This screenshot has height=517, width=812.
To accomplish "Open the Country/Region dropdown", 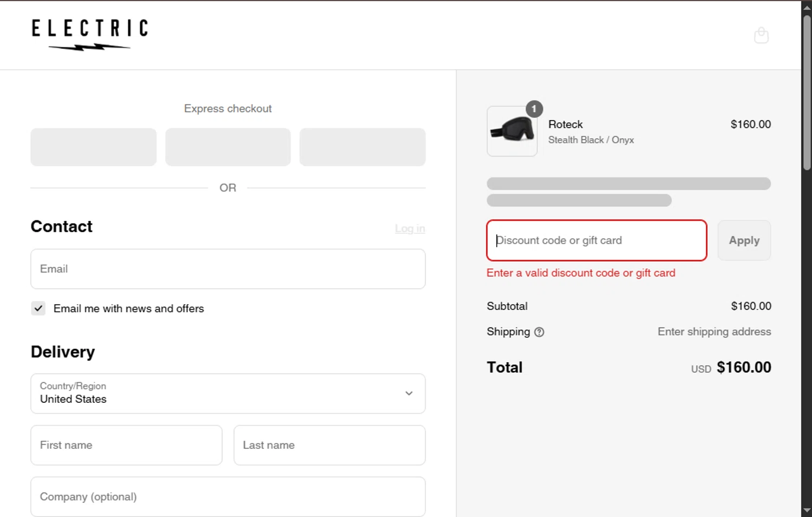I will coord(228,394).
